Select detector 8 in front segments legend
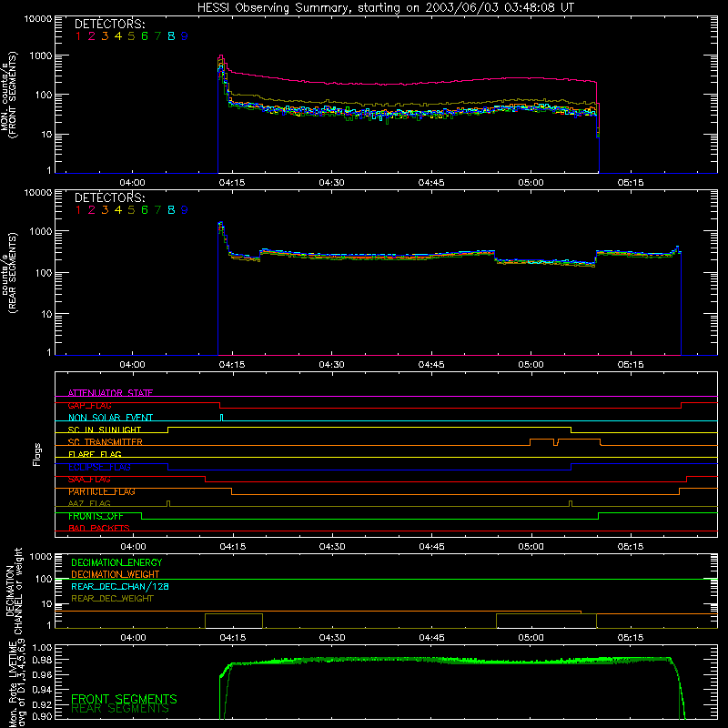The image size is (728, 728). (171, 36)
